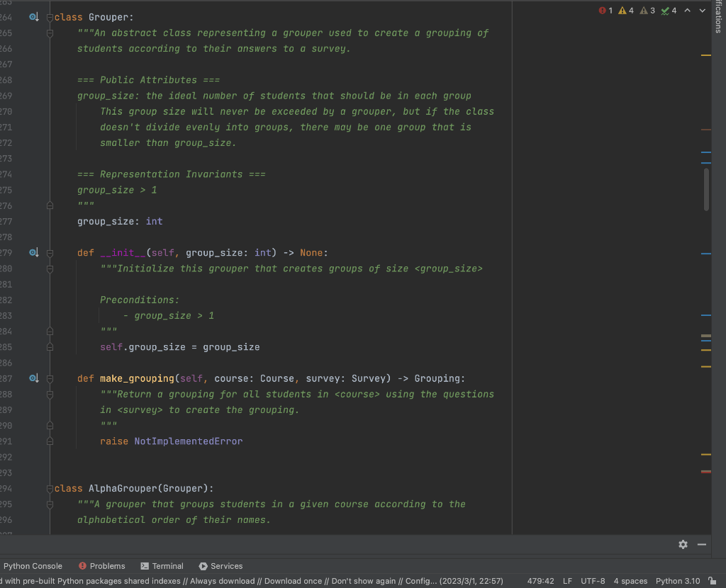Image resolution: width=726 pixels, height=588 pixels.
Task: Click the overridden-method gutter icon beside make_grouping
Action: [x=33, y=378]
